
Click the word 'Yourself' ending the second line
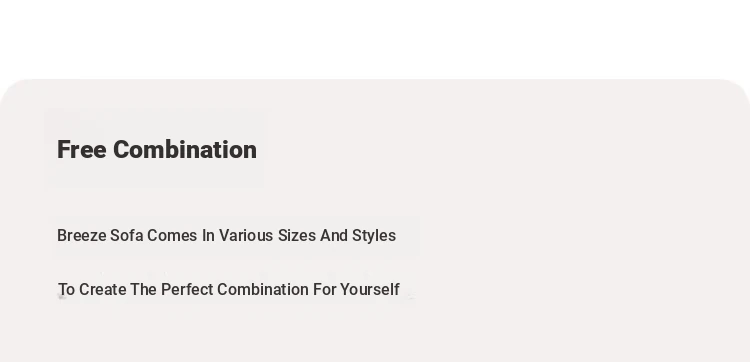[370, 290]
